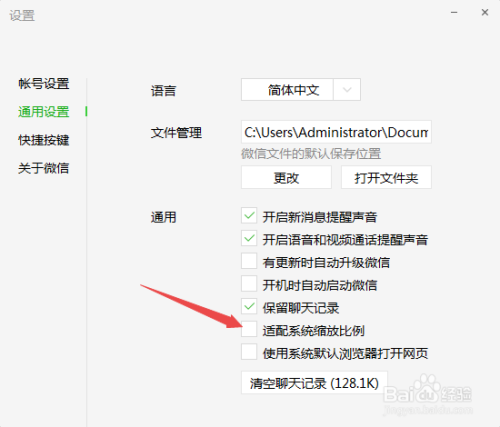Click the 简体中文 language combo box
Viewport: 500px width, 427px height.
[301, 90]
